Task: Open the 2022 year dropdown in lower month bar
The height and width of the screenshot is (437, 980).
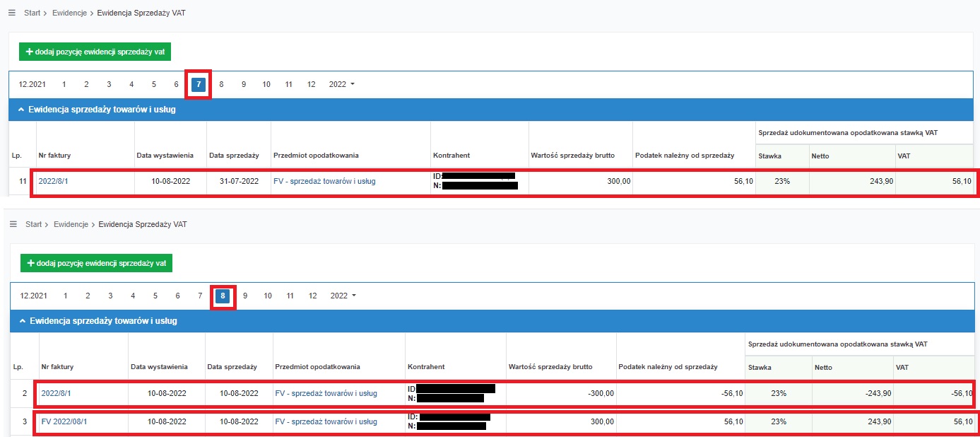Action: [x=343, y=296]
